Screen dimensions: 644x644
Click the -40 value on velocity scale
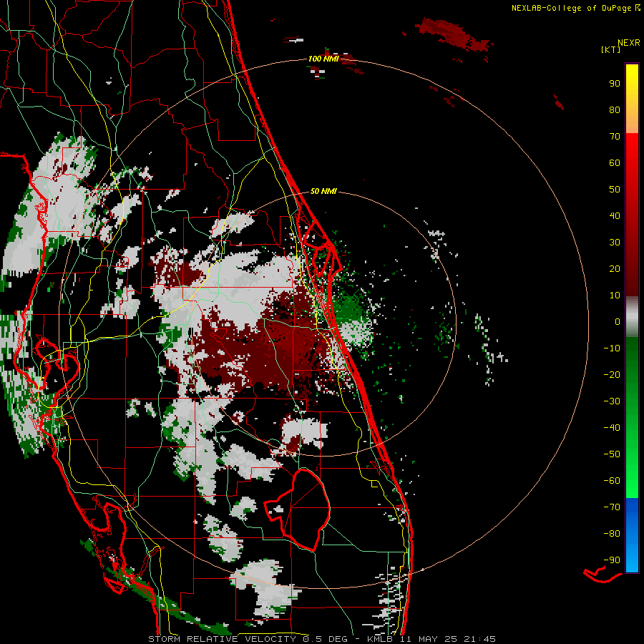[x=612, y=428]
